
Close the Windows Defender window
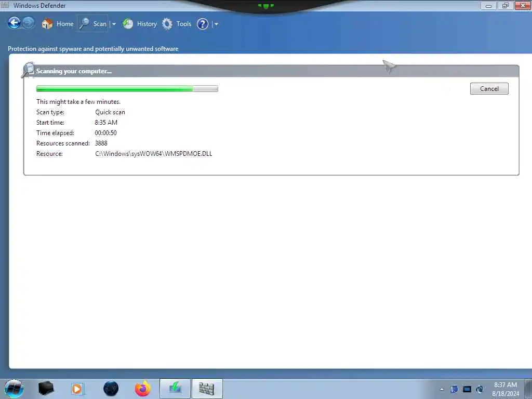click(523, 5)
